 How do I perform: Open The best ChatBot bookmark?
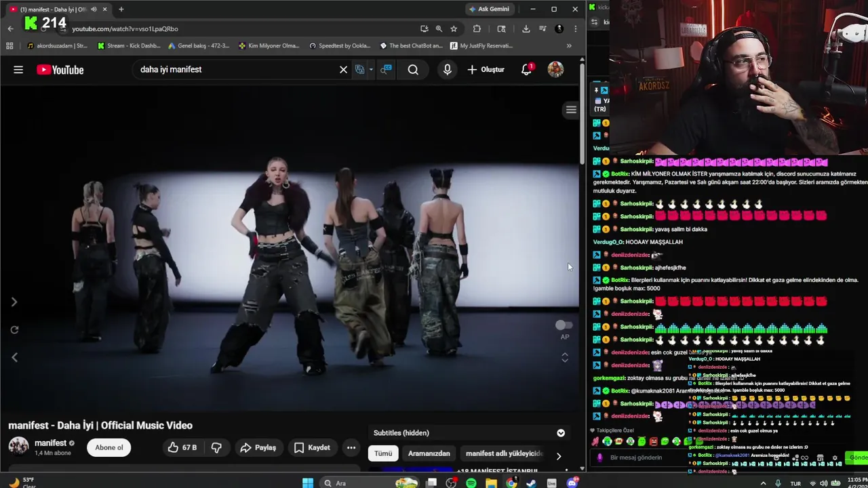[x=411, y=46]
